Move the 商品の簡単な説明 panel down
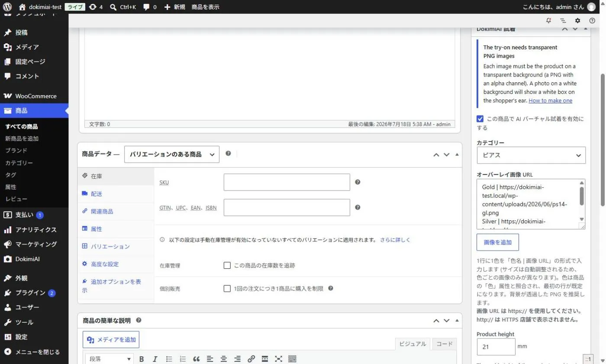The height and width of the screenshot is (364, 606). click(447, 321)
